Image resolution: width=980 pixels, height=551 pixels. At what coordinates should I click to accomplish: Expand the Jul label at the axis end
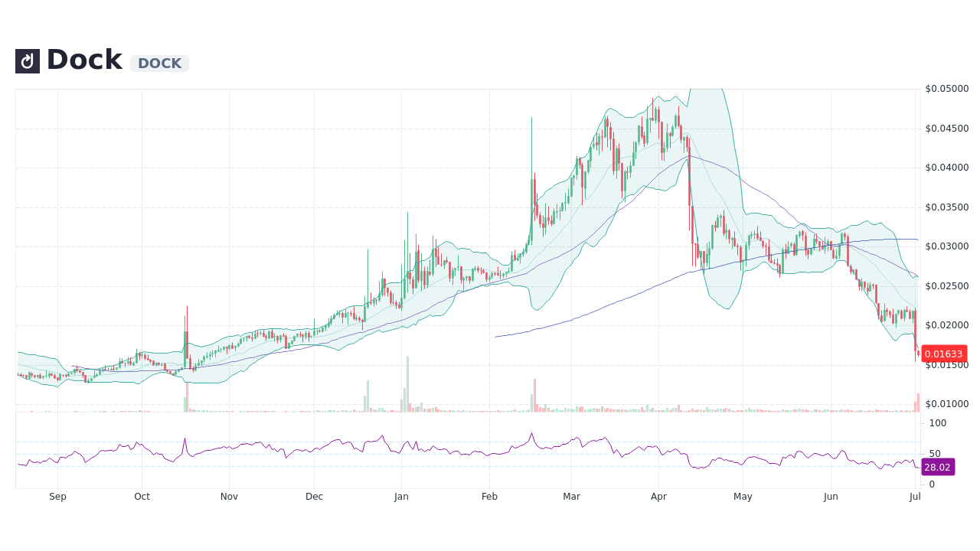(x=914, y=496)
